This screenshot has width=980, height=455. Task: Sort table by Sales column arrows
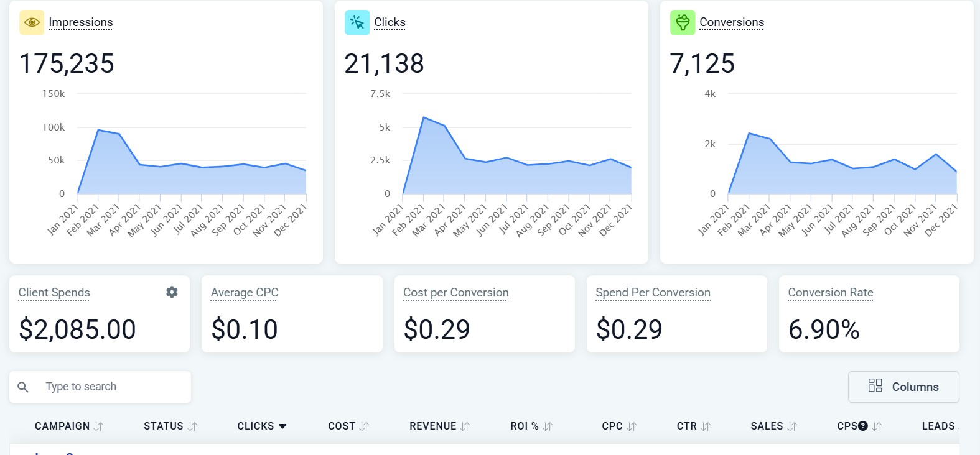(792, 426)
